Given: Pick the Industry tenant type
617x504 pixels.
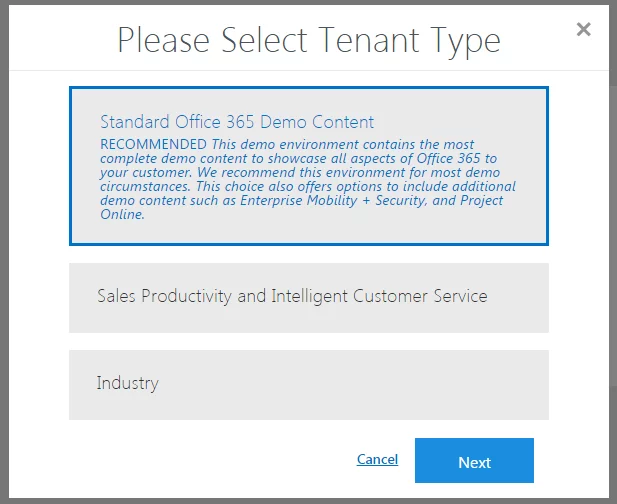Looking at the screenshot, I should tap(308, 384).
